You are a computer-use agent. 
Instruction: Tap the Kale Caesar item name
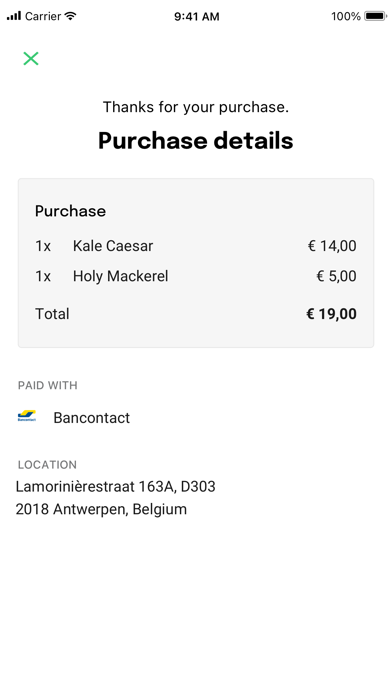113,246
